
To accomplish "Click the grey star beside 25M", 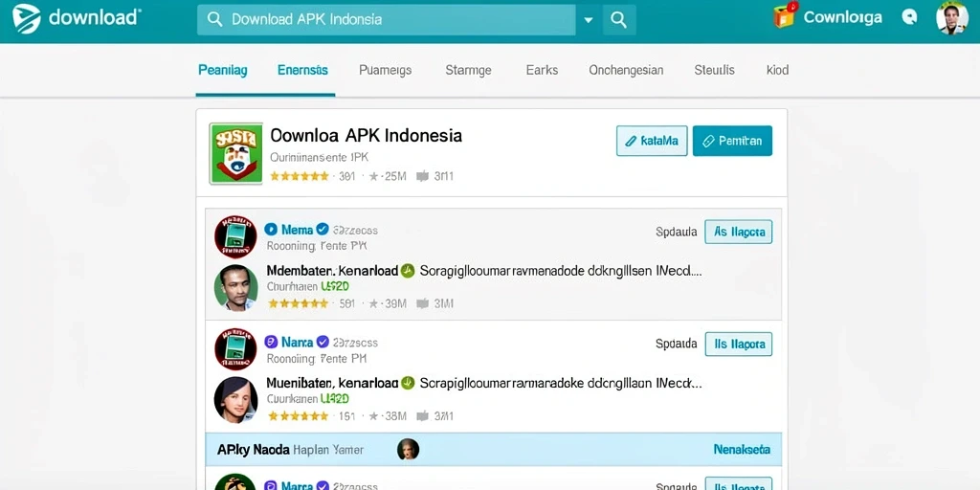I will pos(374,176).
